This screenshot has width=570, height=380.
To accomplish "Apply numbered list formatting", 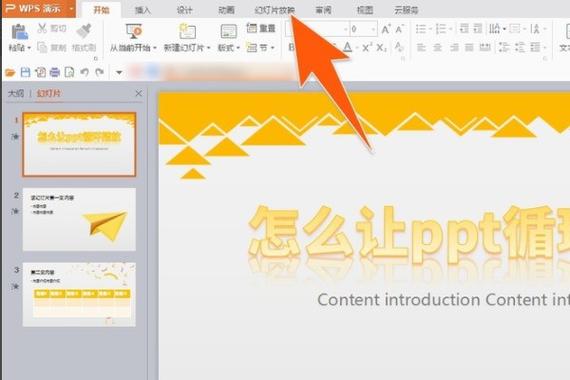I will tap(441, 29).
